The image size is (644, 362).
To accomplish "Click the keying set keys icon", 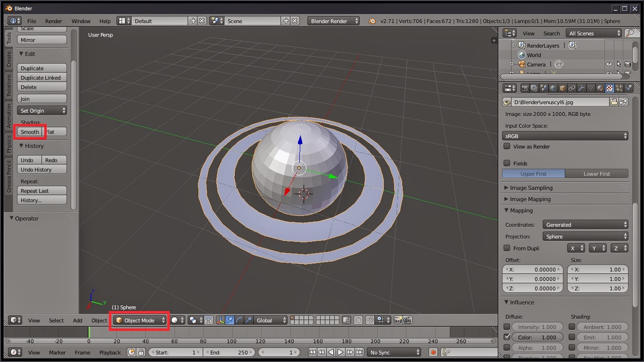I will click(x=446, y=352).
